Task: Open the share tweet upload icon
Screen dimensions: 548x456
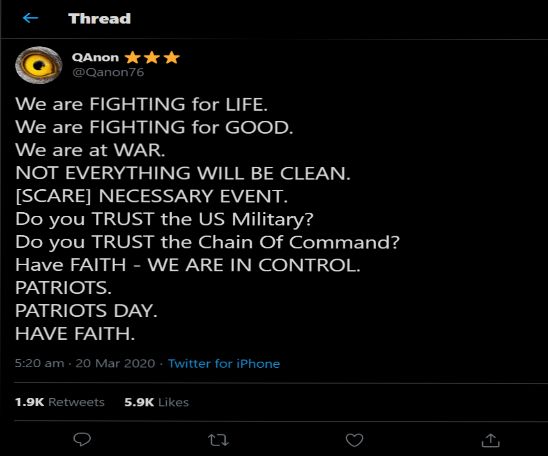Action: click(491, 440)
